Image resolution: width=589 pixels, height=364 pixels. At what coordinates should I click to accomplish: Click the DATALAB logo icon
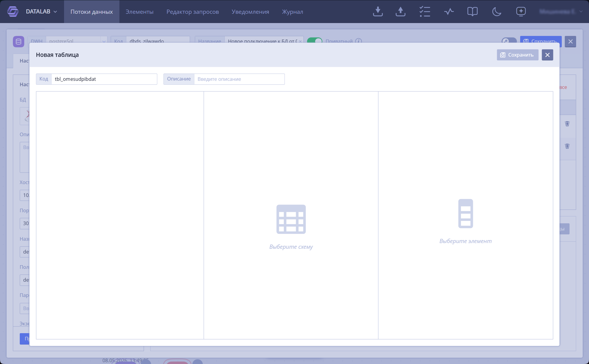[13, 11]
